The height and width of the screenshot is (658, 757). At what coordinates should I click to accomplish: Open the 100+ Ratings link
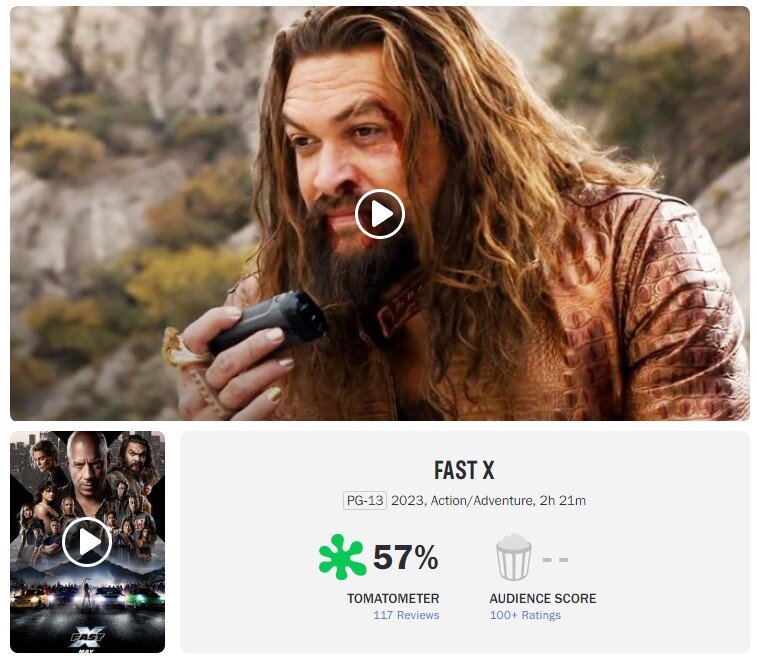click(x=525, y=615)
